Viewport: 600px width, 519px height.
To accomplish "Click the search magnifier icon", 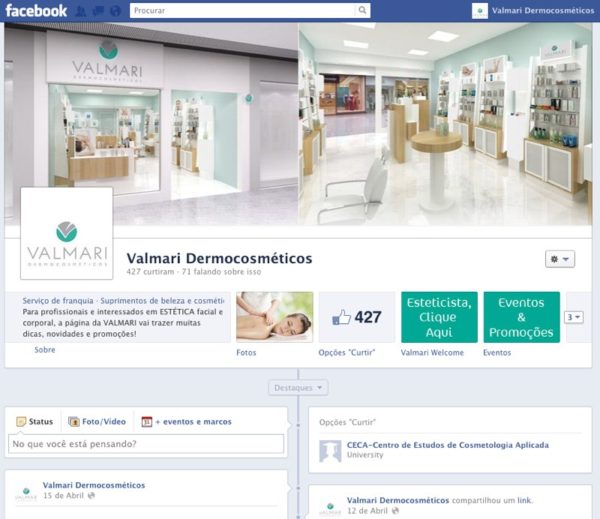I will pos(362,10).
